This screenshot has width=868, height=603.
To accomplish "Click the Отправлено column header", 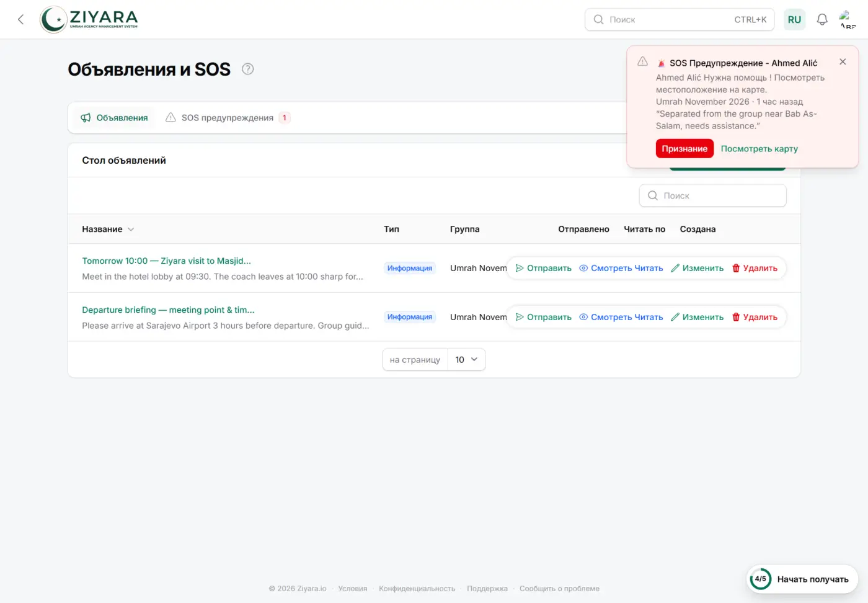I will tap(583, 229).
